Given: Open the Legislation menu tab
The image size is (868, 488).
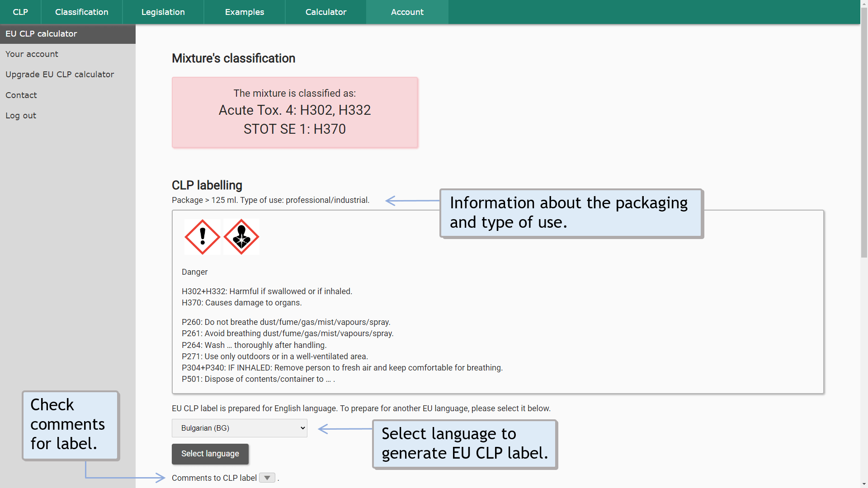Looking at the screenshot, I should pos(163,12).
